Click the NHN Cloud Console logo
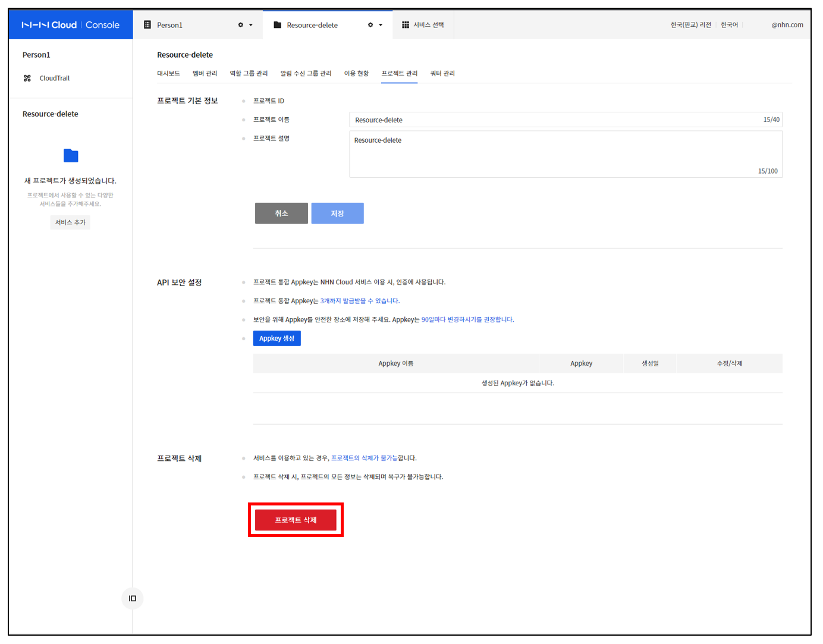The image size is (823, 644). point(70,25)
